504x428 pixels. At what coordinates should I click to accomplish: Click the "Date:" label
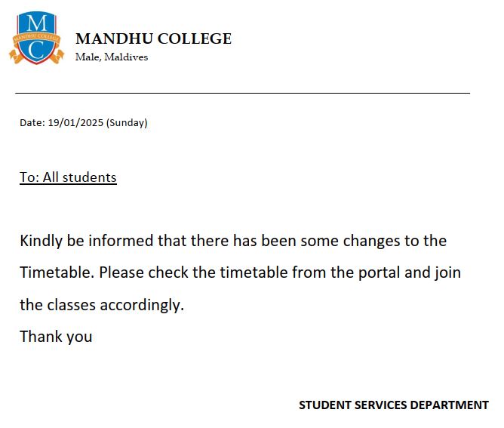coord(32,123)
